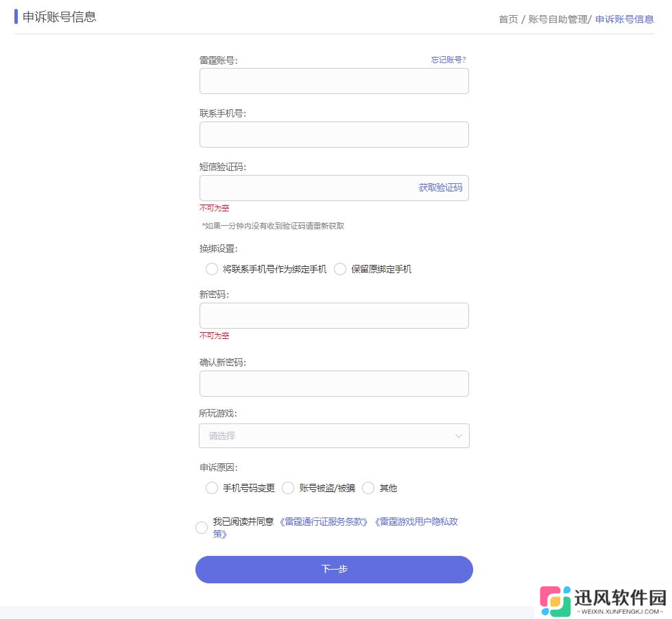Click the 不可为空 error under 新密码
The width and height of the screenshot is (672, 619).
pyautogui.click(x=214, y=336)
